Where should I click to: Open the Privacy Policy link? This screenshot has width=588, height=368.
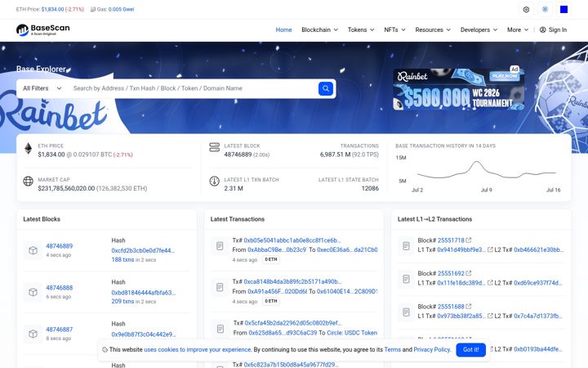pos(432,350)
